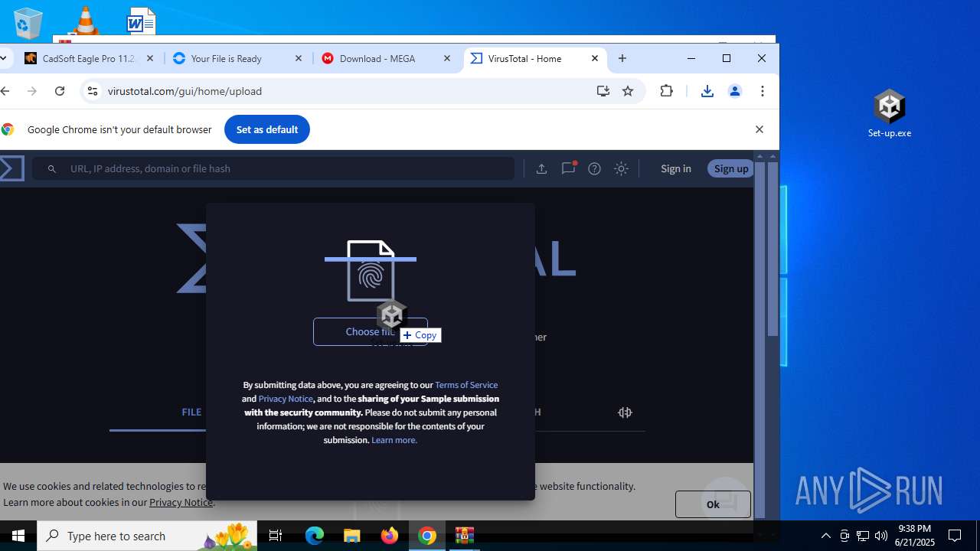Open the Learn more link
Screen dimensions: 980x551
(x=394, y=440)
